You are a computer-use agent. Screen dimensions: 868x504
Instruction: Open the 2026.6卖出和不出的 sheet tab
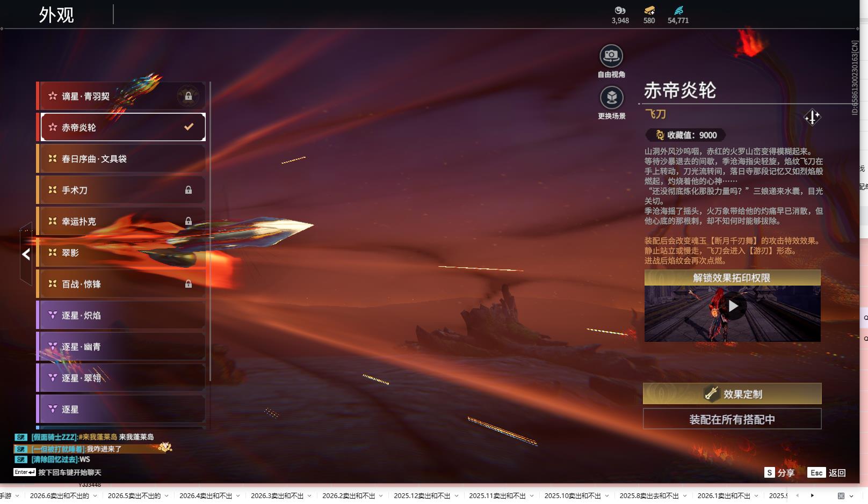tap(59, 495)
